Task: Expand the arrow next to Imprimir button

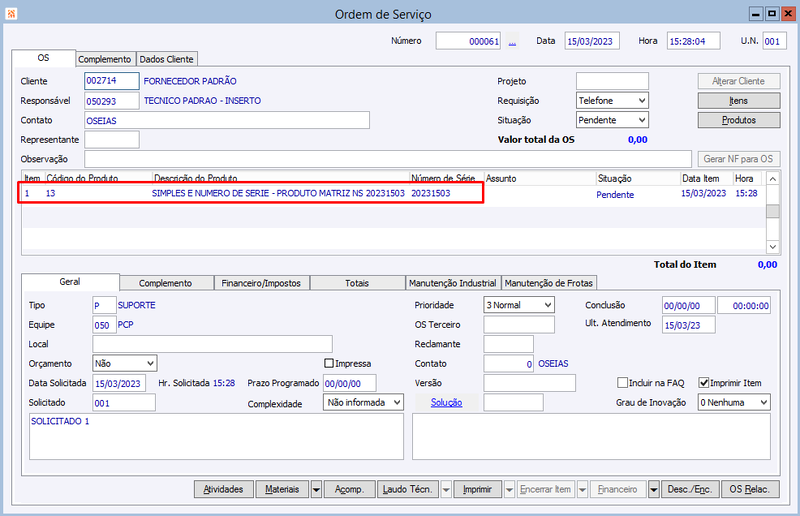Action: [x=509, y=489]
